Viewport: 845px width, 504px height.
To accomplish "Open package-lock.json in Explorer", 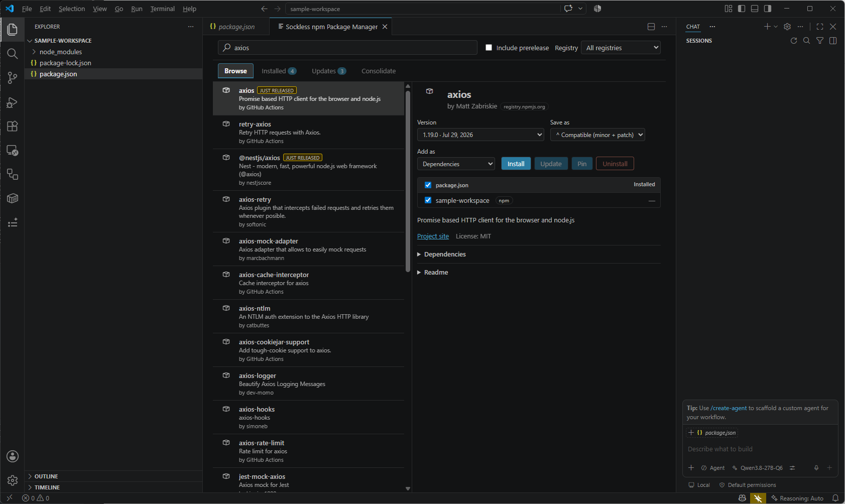I will coord(65,63).
